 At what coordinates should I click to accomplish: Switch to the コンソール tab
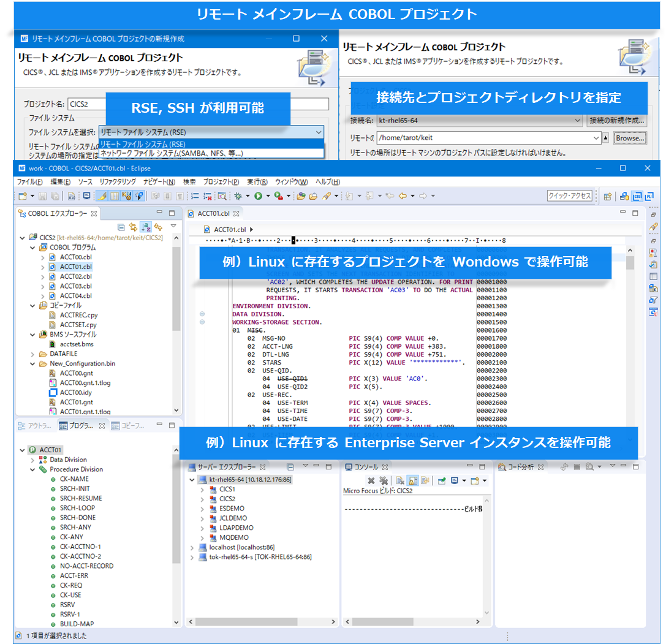(x=366, y=467)
